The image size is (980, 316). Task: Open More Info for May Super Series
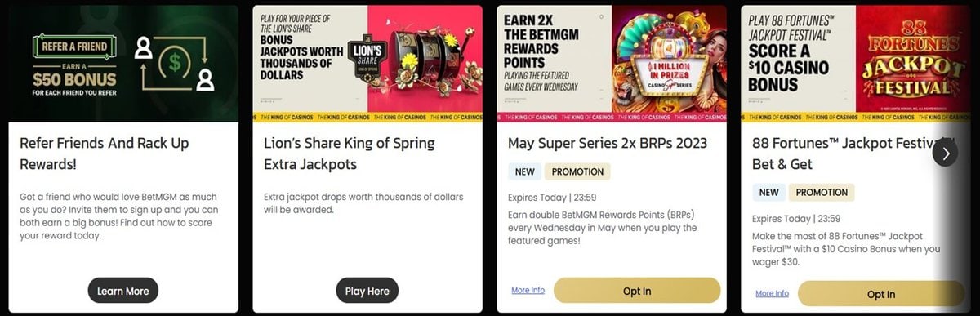(x=528, y=290)
